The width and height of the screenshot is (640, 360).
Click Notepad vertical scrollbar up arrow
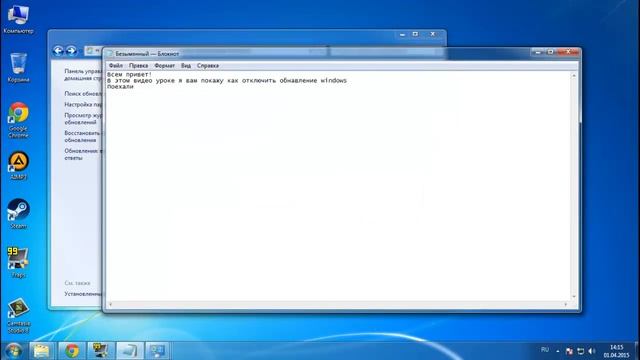pos(574,76)
